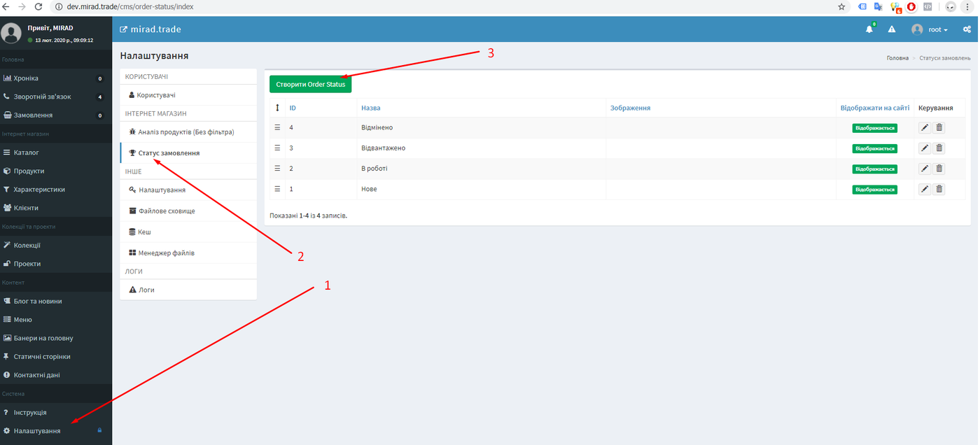Image resolution: width=980 pixels, height=445 pixels.
Task: Open Налаштування at sidebar bottom
Action: pyautogui.click(x=56, y=431)
